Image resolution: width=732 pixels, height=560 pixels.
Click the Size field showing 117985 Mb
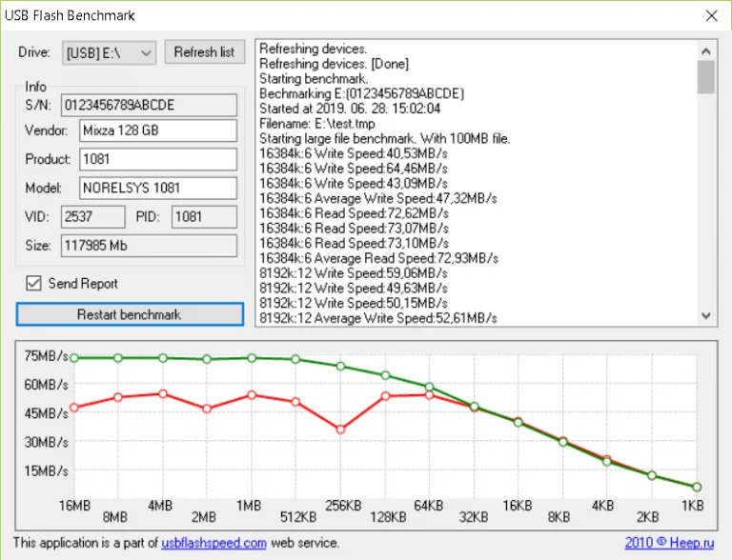[149, 246]
